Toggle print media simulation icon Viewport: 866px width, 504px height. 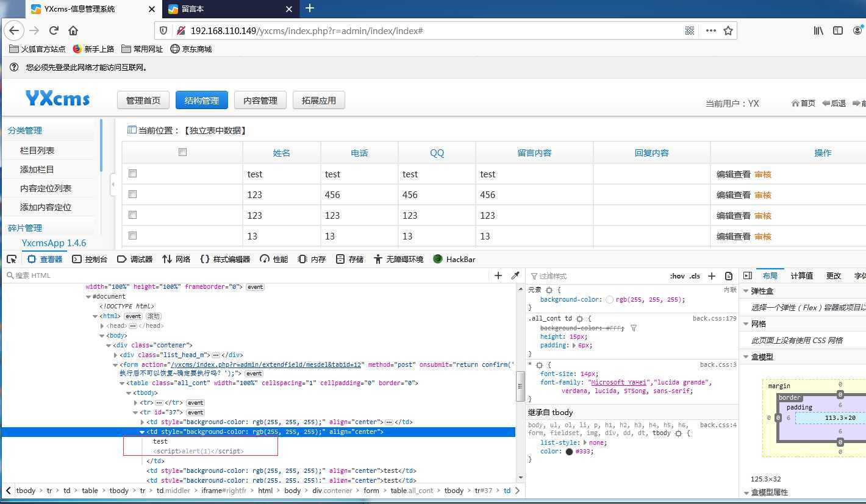[x=729, y=276]
